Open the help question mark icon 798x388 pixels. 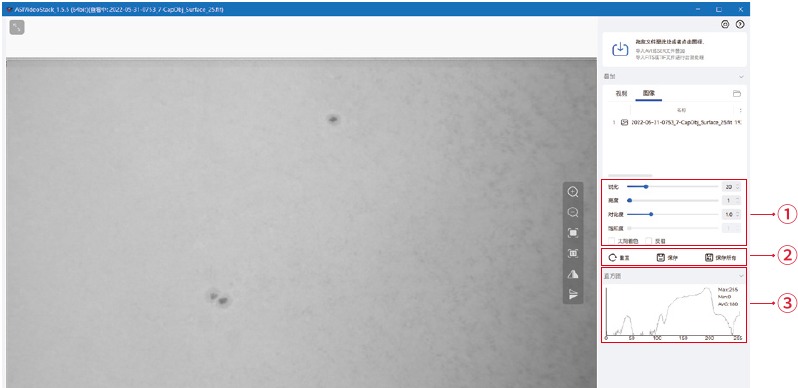(740, 24)
